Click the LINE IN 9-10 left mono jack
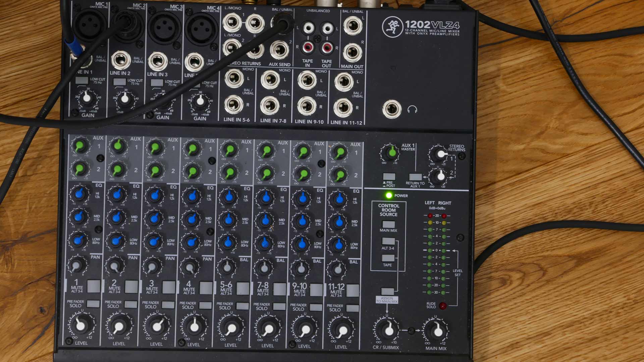This screenshot has width=644, height=362. click(x=307, y=80)
